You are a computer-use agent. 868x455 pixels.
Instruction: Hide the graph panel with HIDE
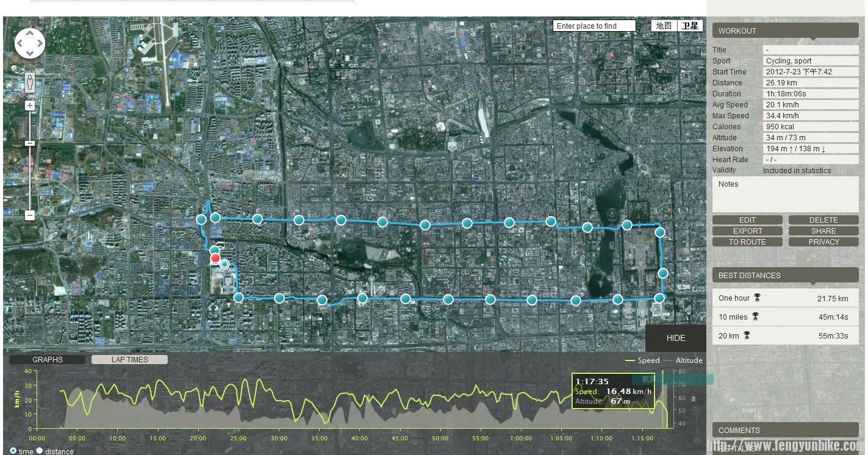click(x=675, y=338)
